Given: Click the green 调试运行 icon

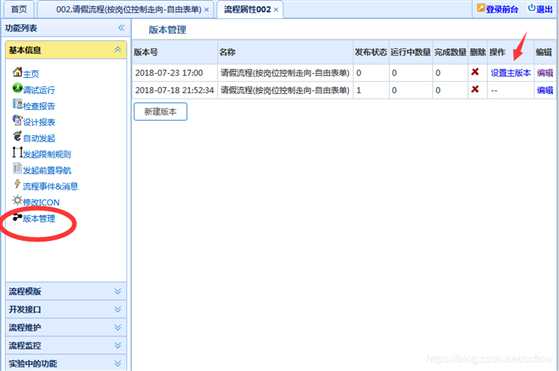Looking at the screenshot, I should point(17,88).
